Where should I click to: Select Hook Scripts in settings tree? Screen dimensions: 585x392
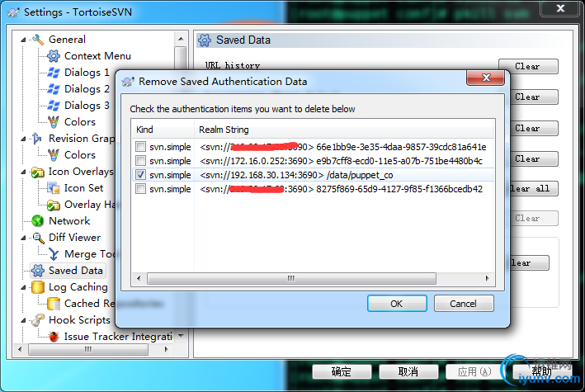[79, 320]
